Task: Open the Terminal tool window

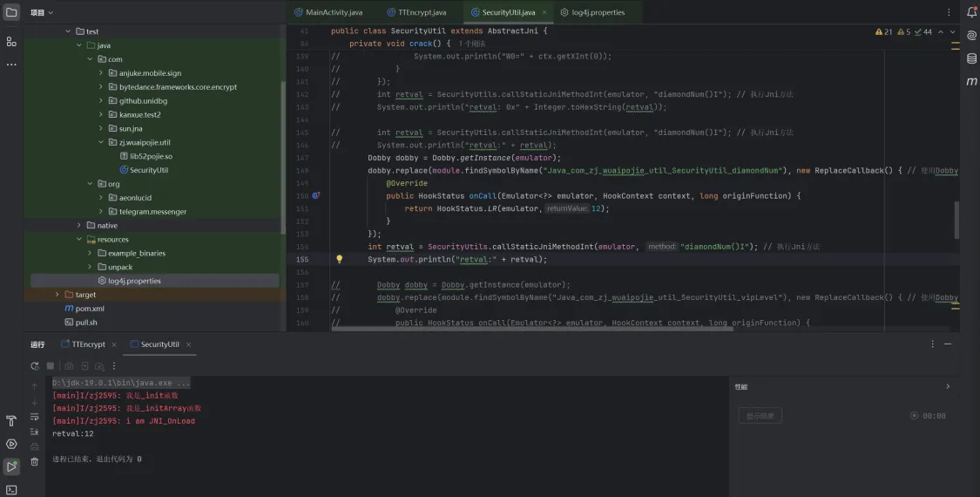Action: 11,489
